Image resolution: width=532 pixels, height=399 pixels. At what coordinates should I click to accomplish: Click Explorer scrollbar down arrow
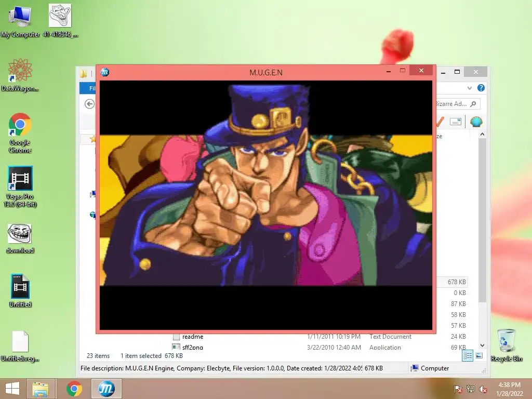coord(482,345)
